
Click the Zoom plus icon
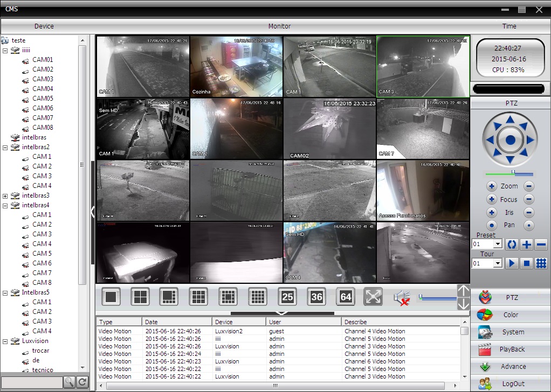point(492,186)
